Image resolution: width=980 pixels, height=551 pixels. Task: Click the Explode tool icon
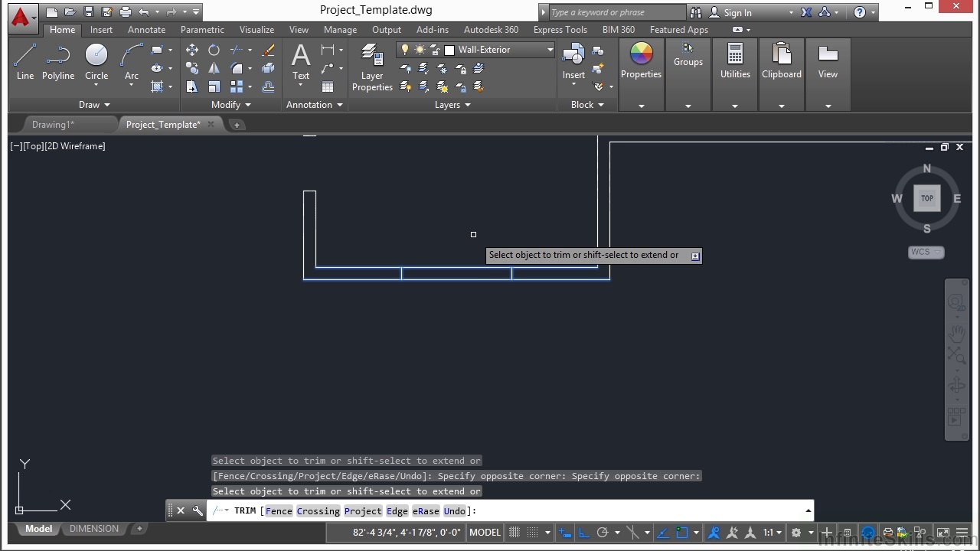pos(268,68)
